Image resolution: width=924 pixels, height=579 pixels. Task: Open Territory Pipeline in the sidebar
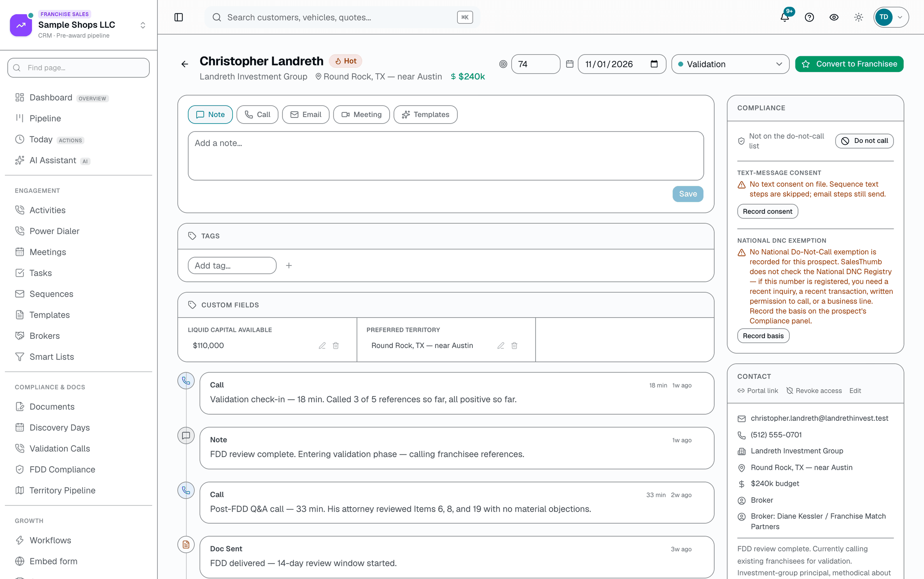click(x=79, y=490)
